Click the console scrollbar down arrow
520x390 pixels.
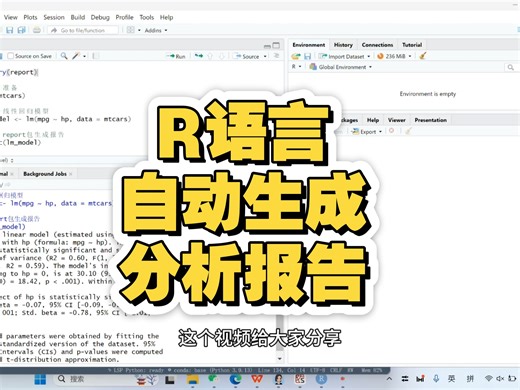coord(280,359)
